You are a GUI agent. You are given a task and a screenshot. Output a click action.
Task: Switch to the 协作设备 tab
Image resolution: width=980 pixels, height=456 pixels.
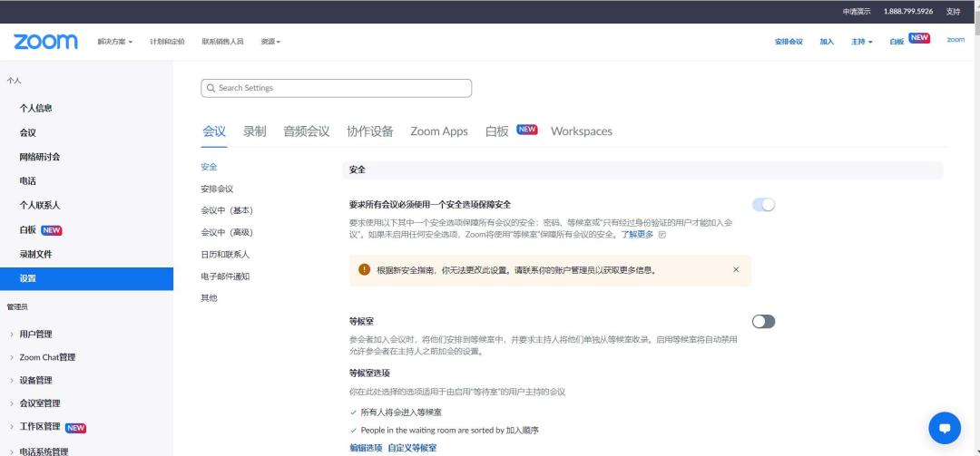[x=370, y=131]
